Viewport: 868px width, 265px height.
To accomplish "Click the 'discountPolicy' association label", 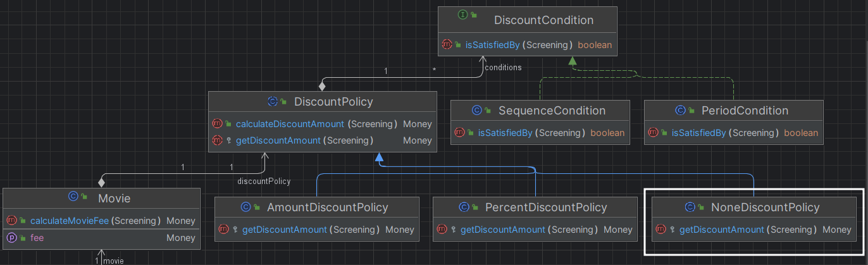I will click(x=264, y=181).
